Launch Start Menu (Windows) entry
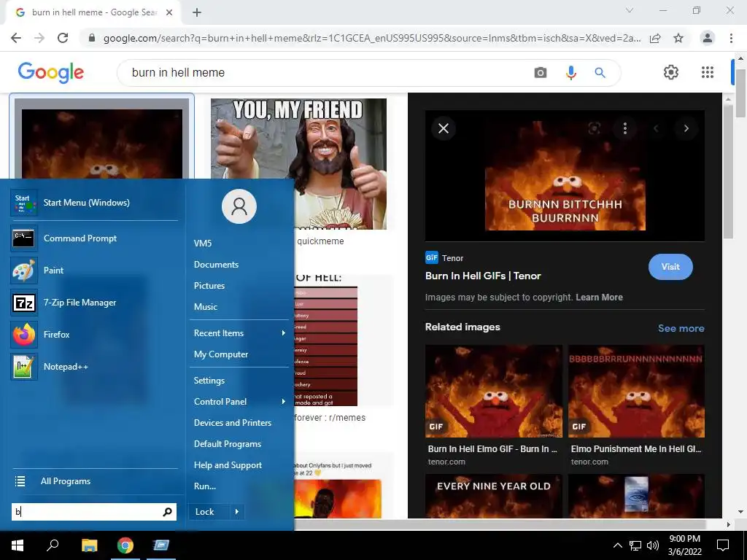The width and height of the screenshot is (747, 560). tap(94, 203)
